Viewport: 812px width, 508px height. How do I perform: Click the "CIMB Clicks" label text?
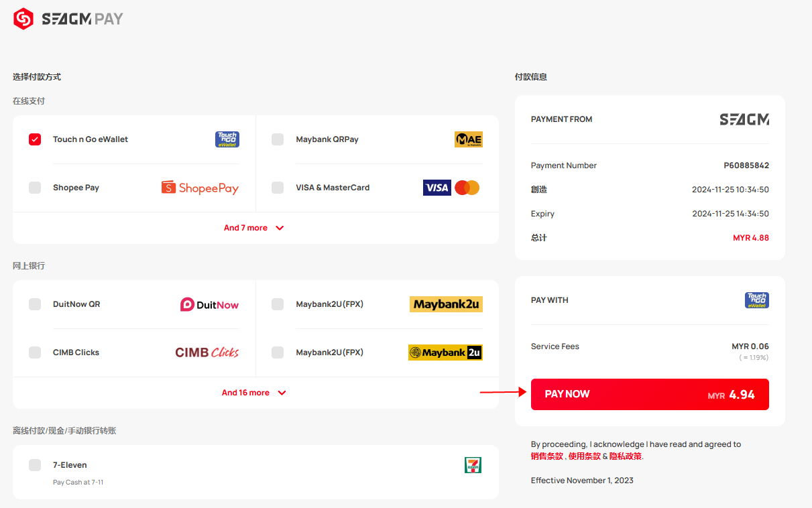click(x=76, y=353)
